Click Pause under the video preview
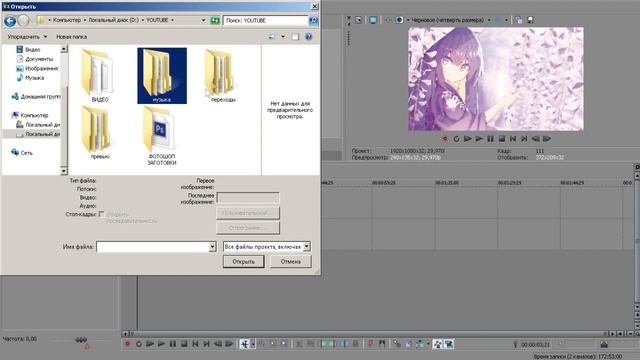 point(490,139)
